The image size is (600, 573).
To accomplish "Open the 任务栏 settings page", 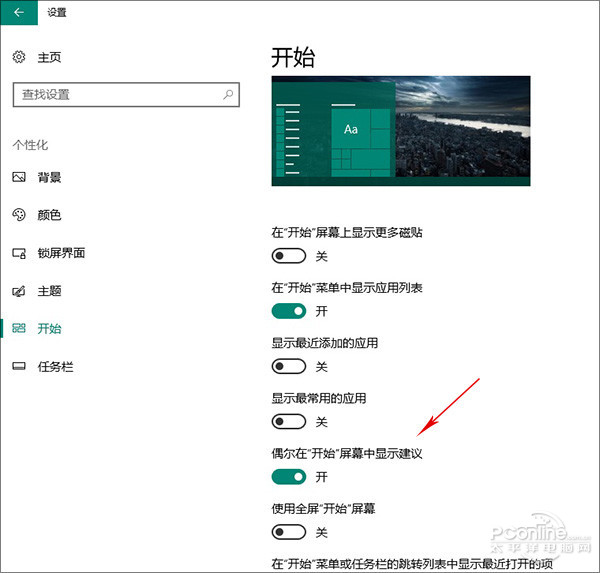I will tap(55, 367).
